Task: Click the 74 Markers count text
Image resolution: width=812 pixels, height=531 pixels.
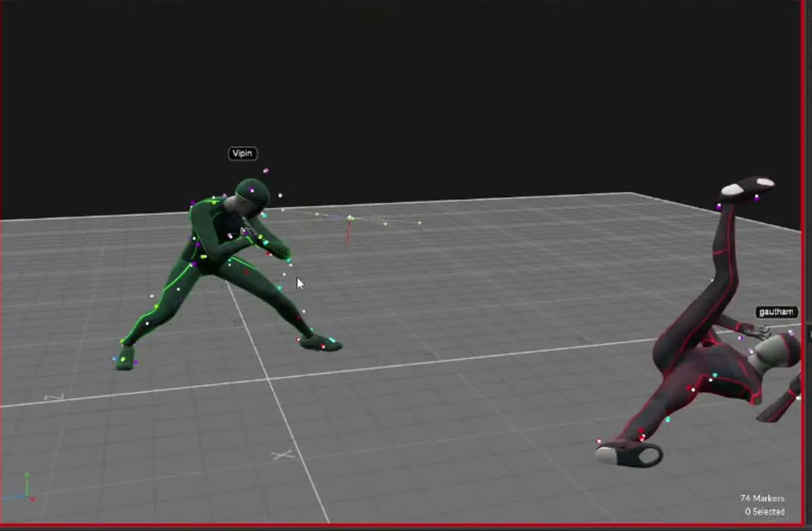Action: 762,499
